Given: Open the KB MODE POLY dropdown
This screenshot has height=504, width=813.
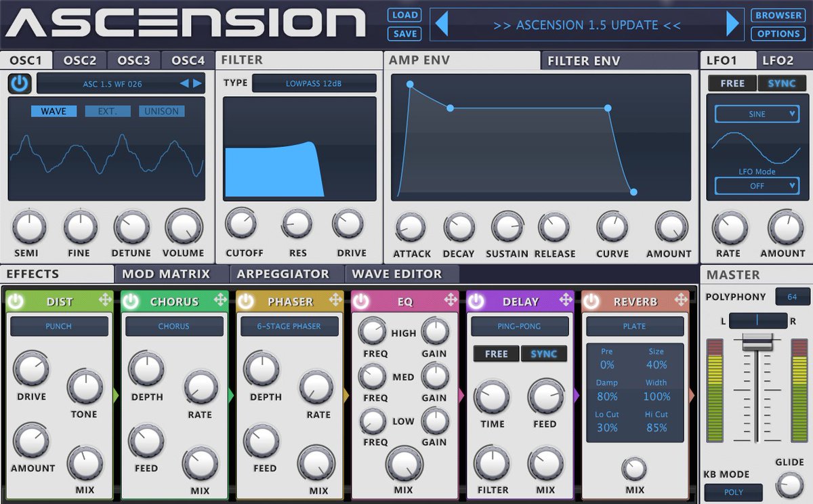Looking at the screenshot, I should (x=734, y=492).
